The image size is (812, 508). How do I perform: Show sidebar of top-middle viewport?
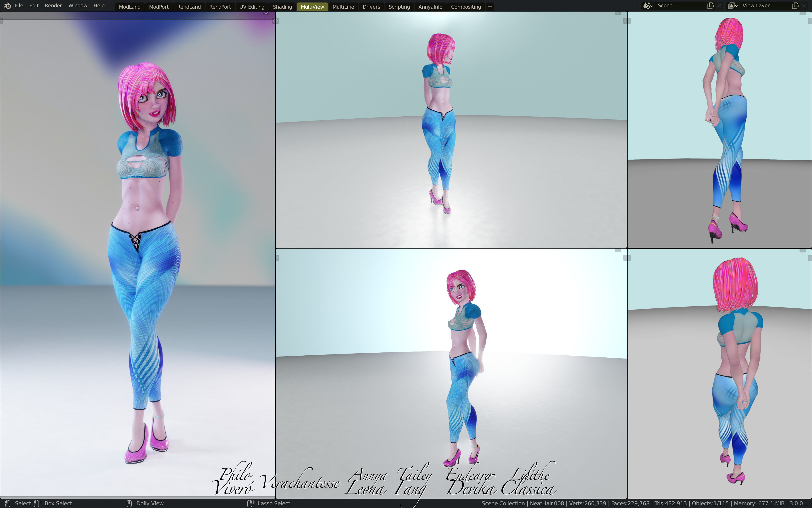[x=625, y=21]
